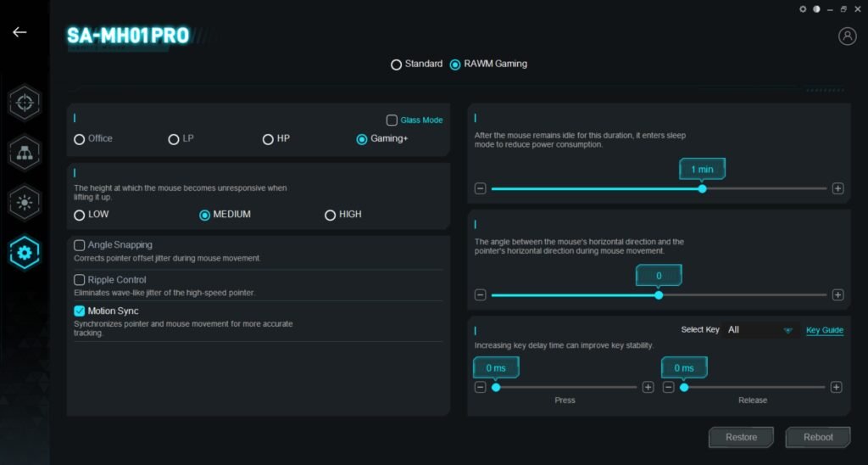868x465 pixels.
Task: Click the 'Eliminates wave-like jitter' description text
Action: click(164, 293)
